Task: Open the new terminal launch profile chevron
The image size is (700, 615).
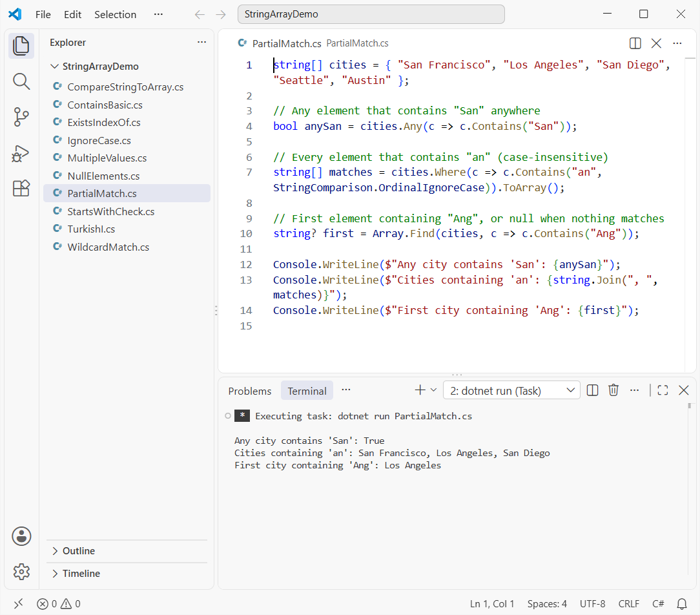Action: point(433,390)
